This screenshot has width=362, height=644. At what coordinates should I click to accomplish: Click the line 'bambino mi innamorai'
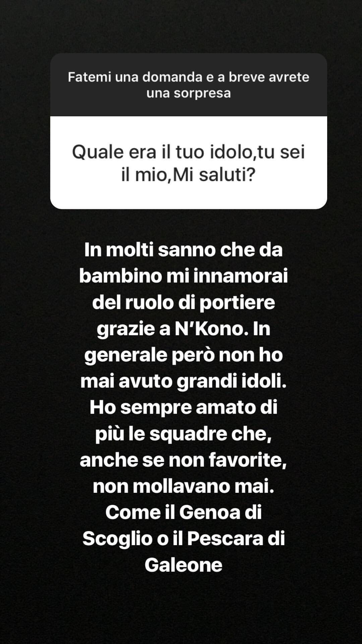click(183, 276)
